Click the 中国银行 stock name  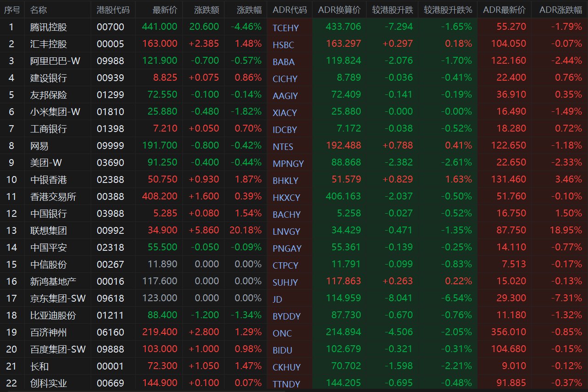pyautogui.click(x=49, y=214)
